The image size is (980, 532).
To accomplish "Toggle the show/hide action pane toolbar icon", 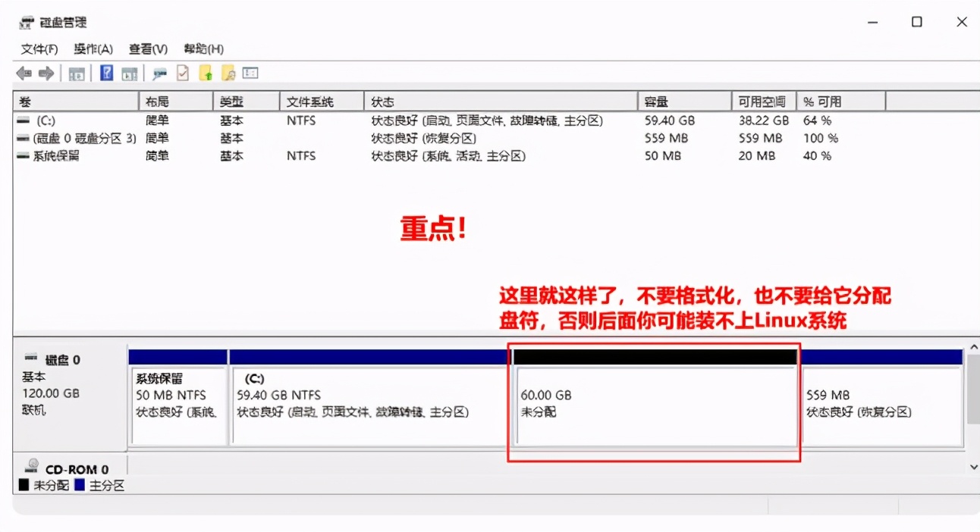I will click(x=129, y=73).
